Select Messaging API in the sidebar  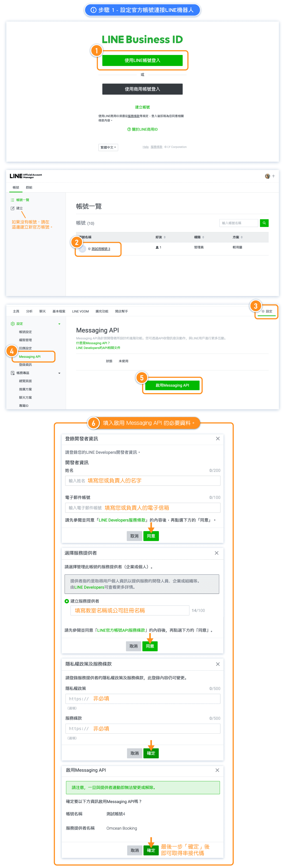tap(30, 357)
